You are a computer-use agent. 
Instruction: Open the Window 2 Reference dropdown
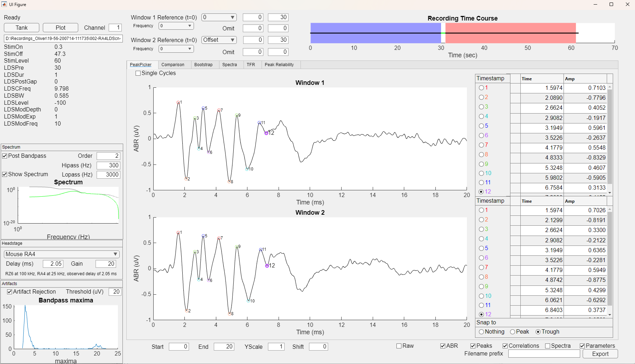[x=219, y=40]
